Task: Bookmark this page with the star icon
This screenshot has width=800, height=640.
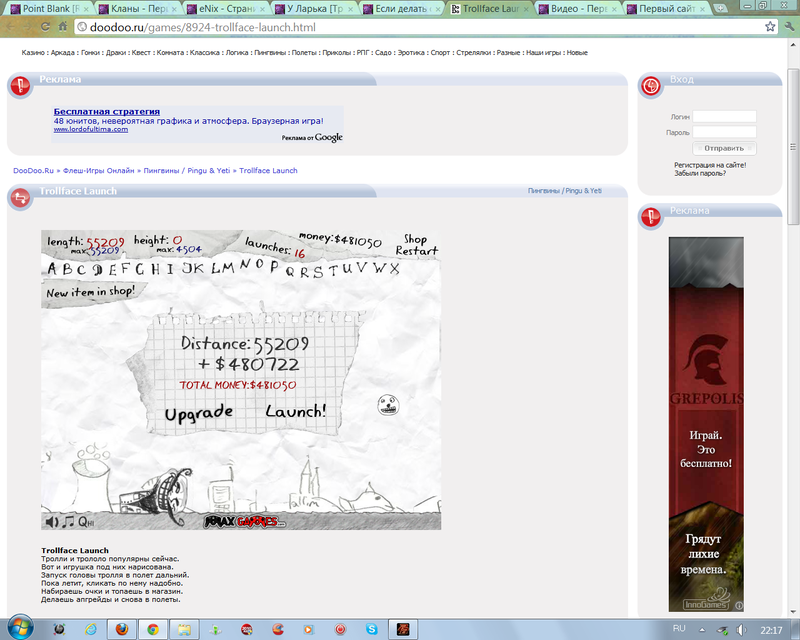Action: point(770,27)
